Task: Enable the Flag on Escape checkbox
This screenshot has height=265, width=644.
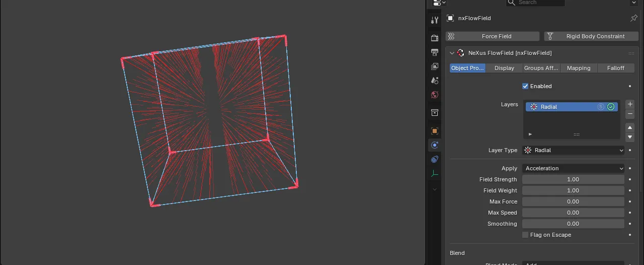Action: tap(525, 235)
